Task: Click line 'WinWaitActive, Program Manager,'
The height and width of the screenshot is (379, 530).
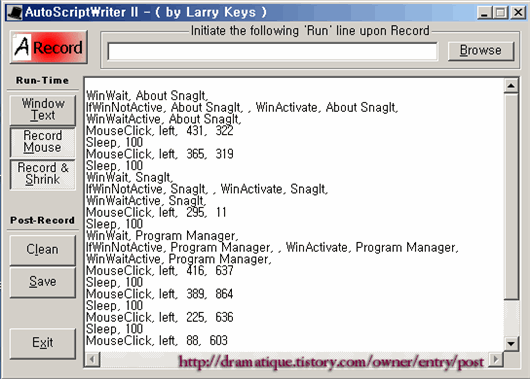Action: (x=179, y=259)
